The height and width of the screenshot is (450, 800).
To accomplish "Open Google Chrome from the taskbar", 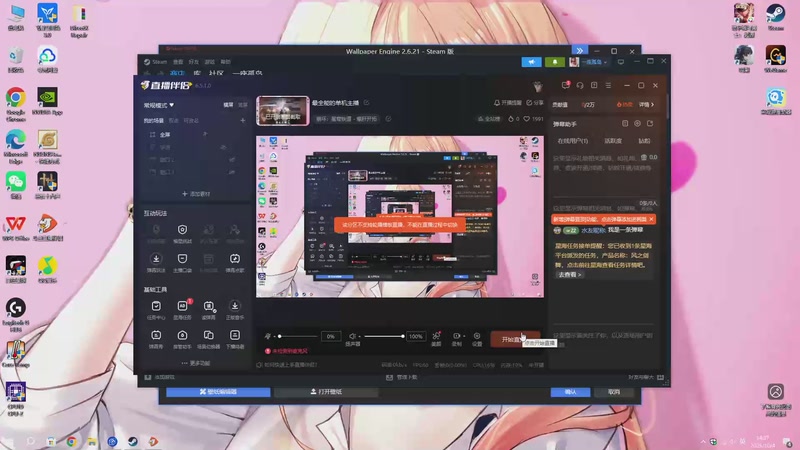I will 71,441.
